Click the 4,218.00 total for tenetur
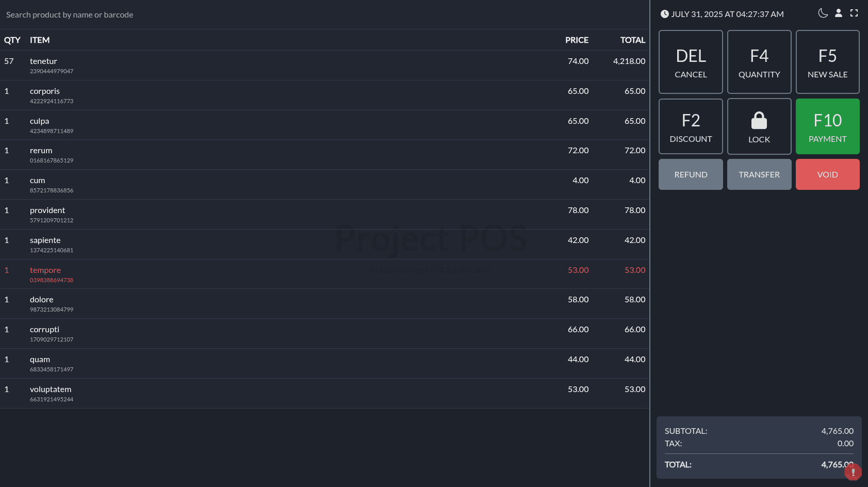The image size is (868, 487). (x=629, y=61)
